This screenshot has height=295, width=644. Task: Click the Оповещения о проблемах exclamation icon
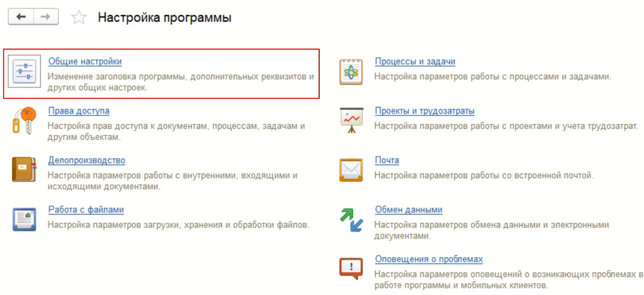(x=351, y=268)
